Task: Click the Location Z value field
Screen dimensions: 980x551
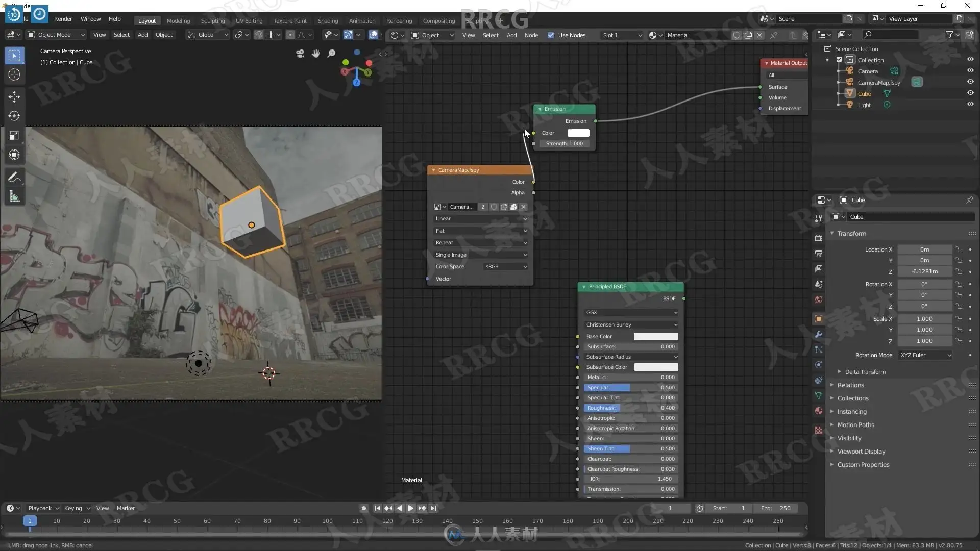Action: click(x=924, y=271)
